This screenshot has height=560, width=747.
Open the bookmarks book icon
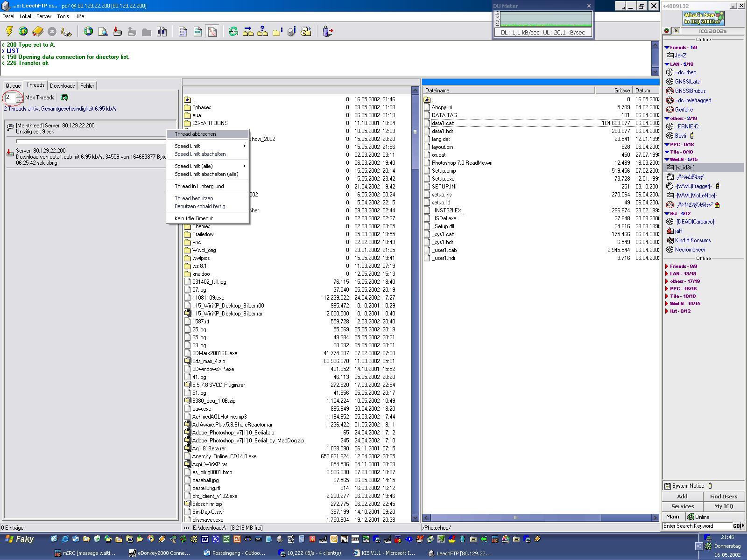38,31
